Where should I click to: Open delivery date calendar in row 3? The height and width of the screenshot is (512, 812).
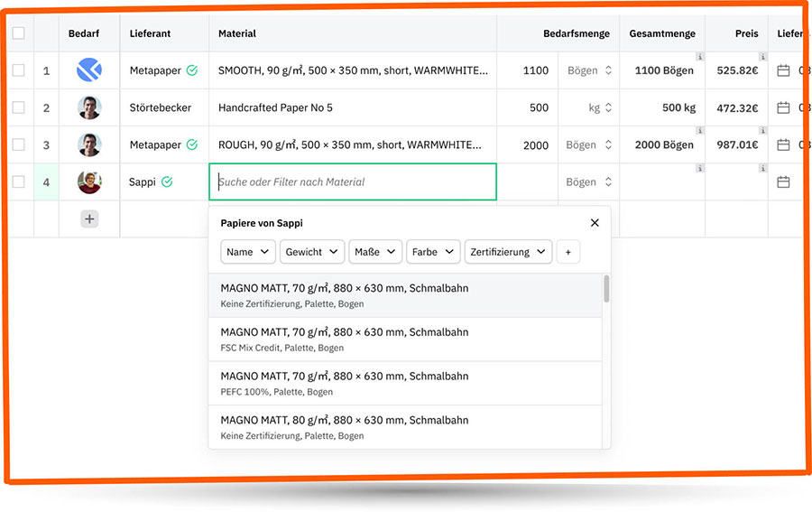783,144
